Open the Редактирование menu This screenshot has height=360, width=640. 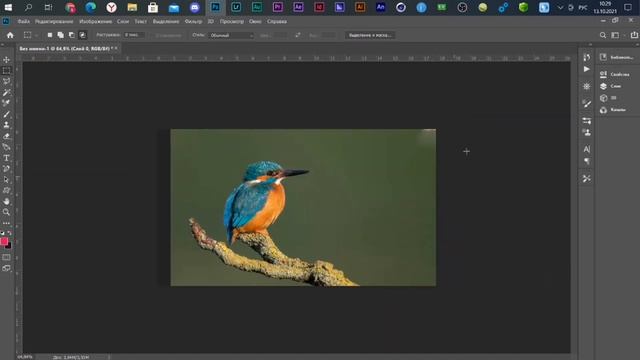coord(54,22)
